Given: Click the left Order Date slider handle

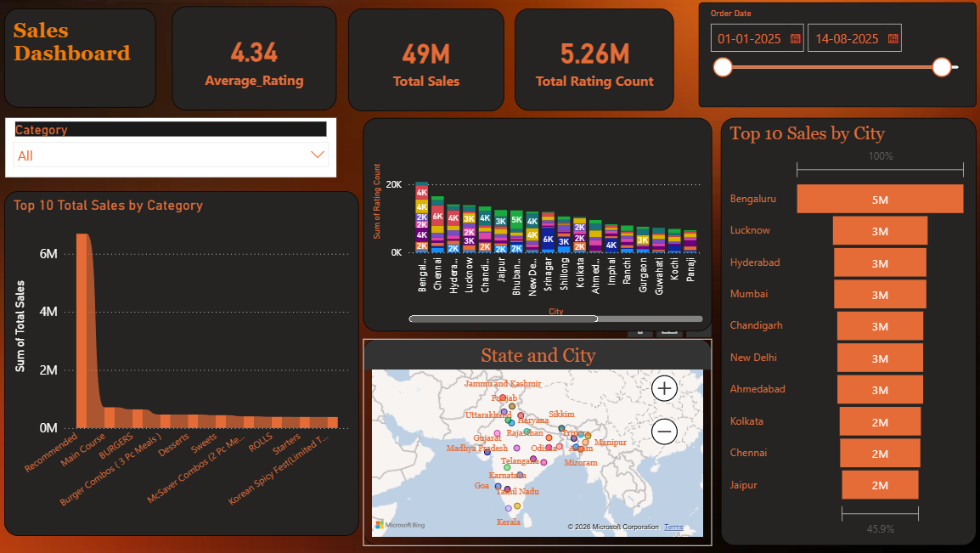Looking at the screenshot, I should coord(723,67).
